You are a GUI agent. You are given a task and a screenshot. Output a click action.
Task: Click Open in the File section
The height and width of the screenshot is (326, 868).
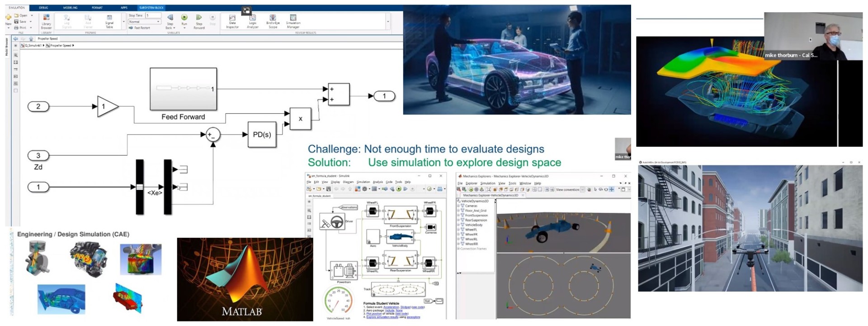click(x=21, y=15)
